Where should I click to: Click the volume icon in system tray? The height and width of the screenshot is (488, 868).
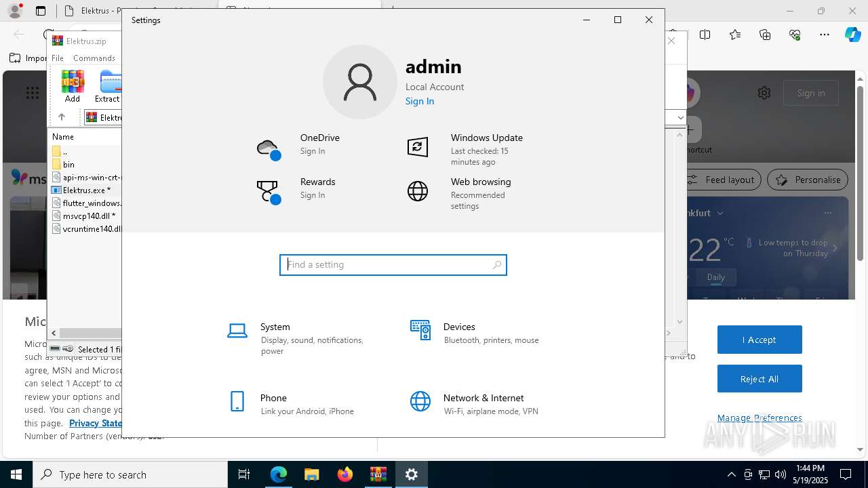pos(780,474)
